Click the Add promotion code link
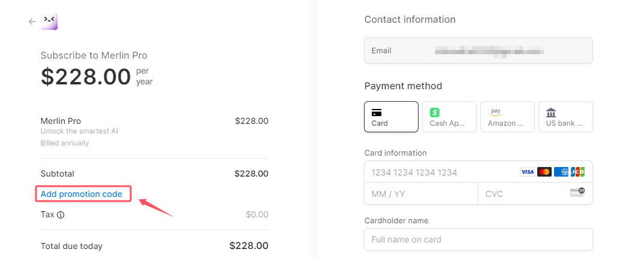Screen dimensions: 644x258 click(82, 194)
